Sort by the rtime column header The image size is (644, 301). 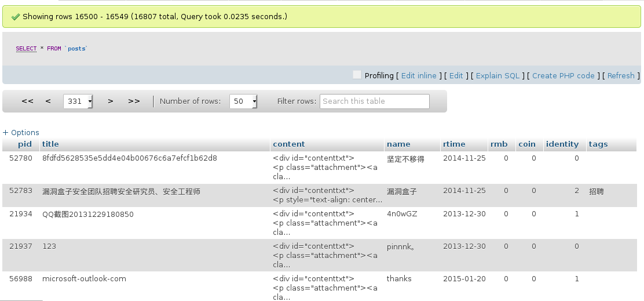tap(454, 144)
